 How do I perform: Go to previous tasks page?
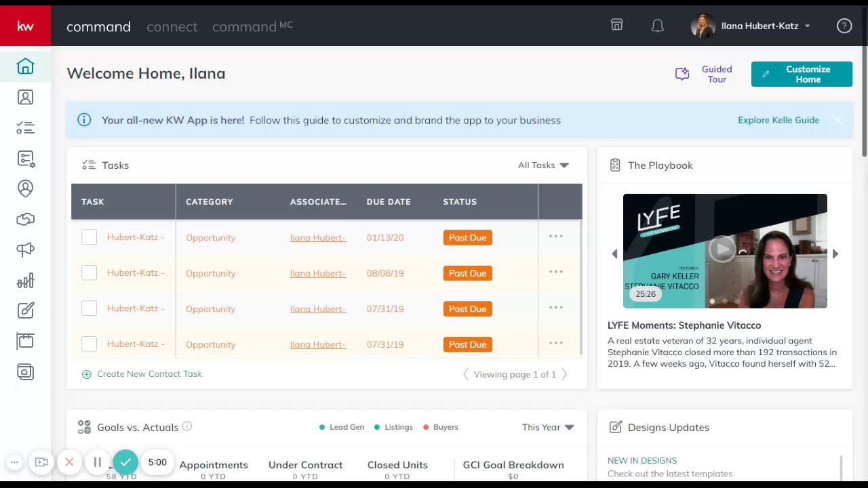(465, 374)
